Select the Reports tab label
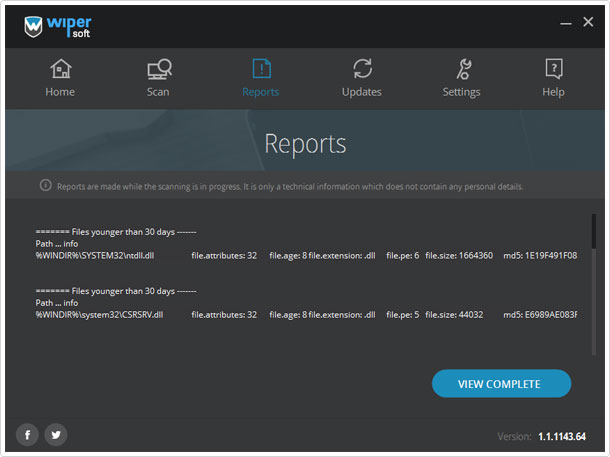Viewport: 610px width, 457px height. tap(261, 92)
